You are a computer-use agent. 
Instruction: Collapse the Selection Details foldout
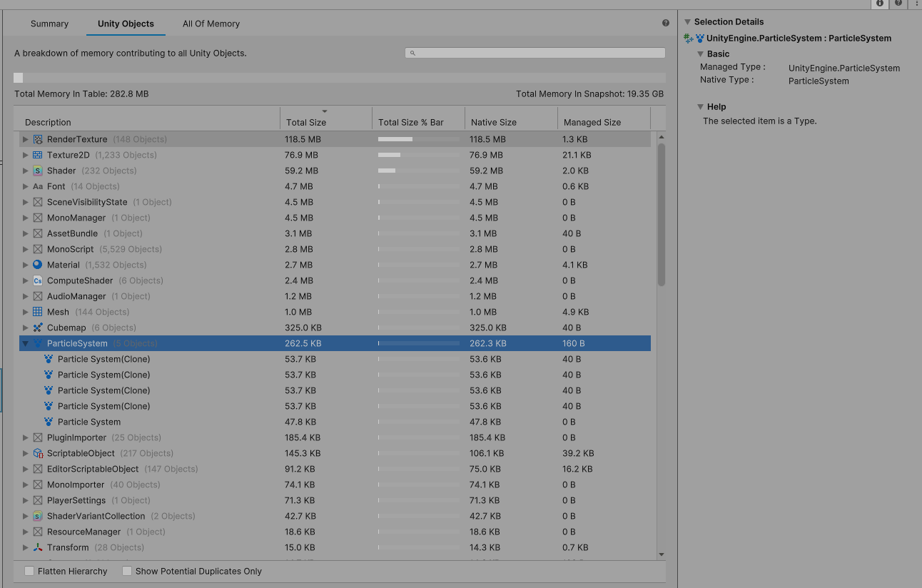pos(687,22)
